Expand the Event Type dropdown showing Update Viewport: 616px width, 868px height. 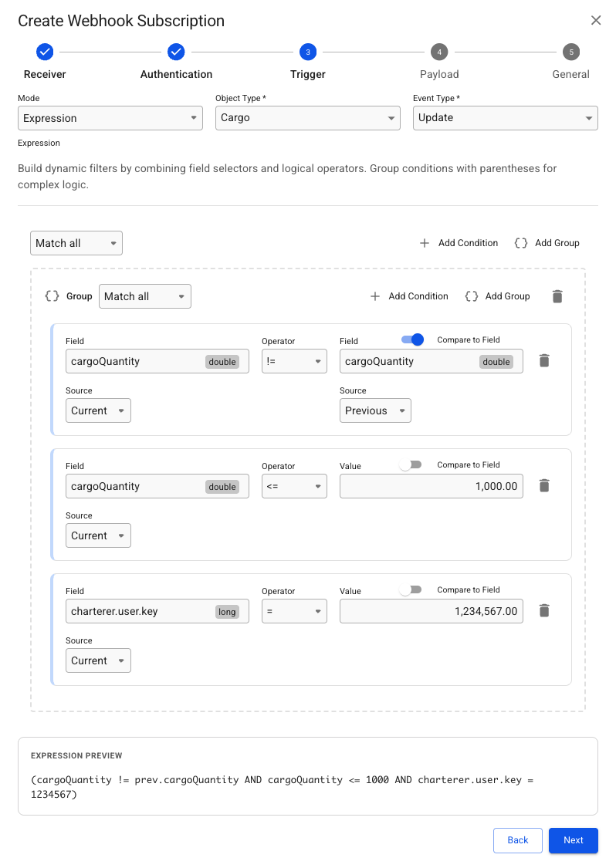coord(505,118)
